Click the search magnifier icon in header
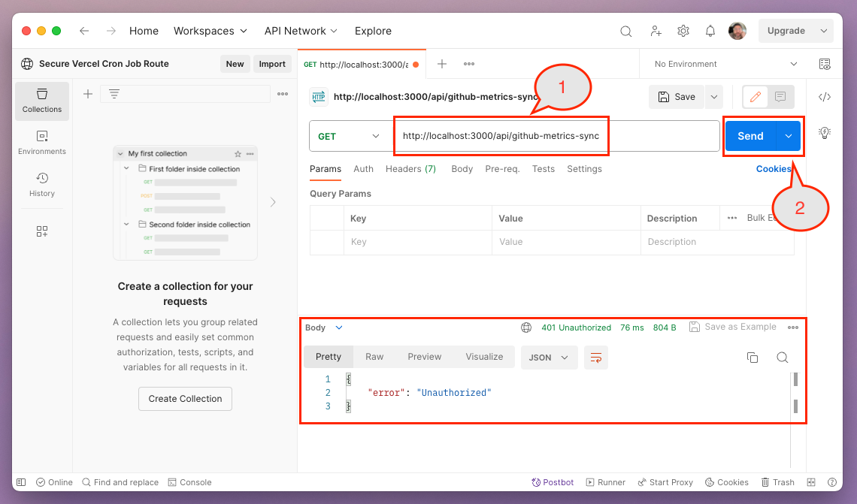The height and width of the screenshot is (504, 857). [x=625, y=31]
